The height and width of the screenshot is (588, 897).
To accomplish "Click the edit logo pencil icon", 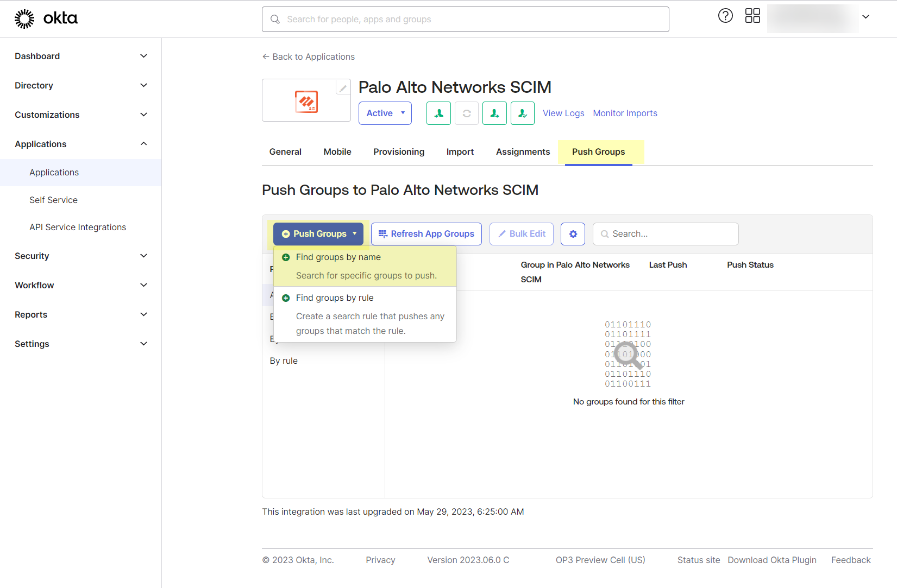I will (343, 87).
